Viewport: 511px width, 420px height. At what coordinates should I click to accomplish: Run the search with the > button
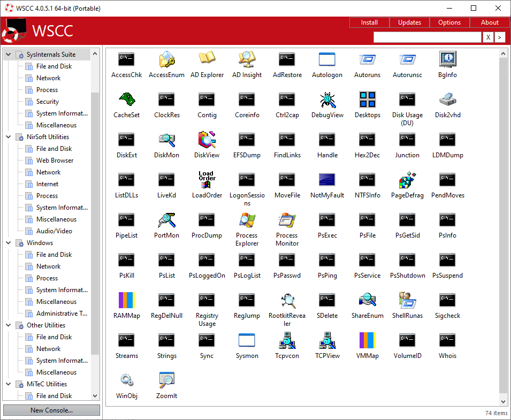click(x=500, y=37)
